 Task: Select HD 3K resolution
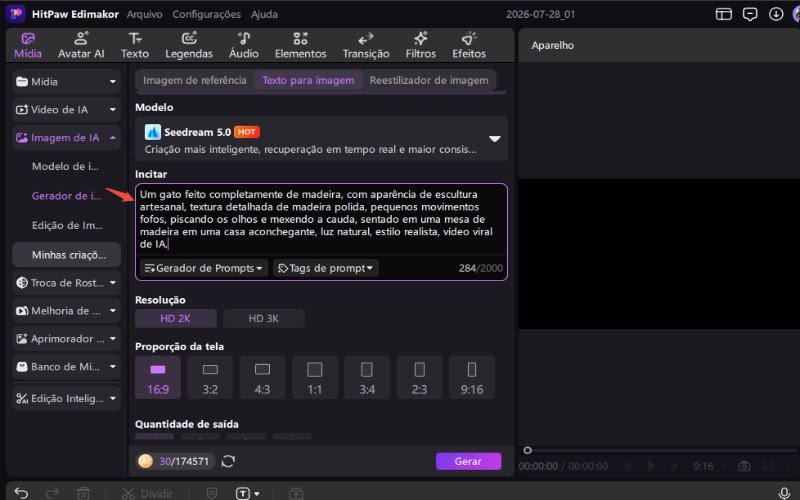(x=264, y=318)
